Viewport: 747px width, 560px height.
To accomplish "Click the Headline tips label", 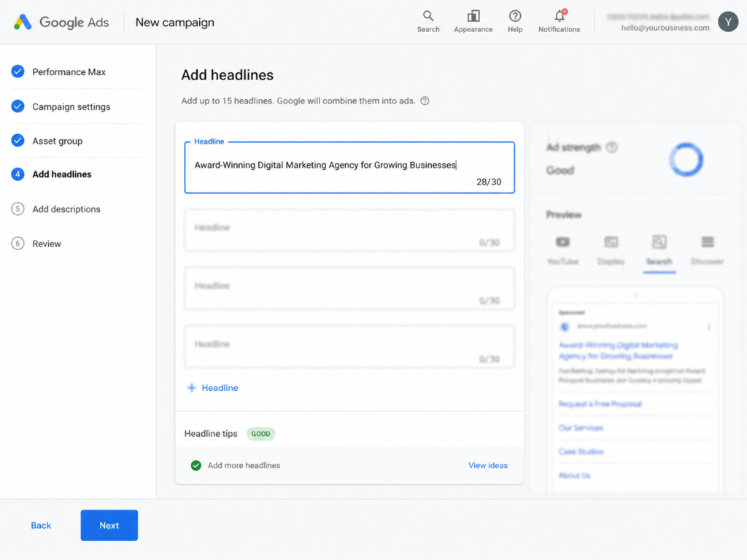I will coord(211,434).
